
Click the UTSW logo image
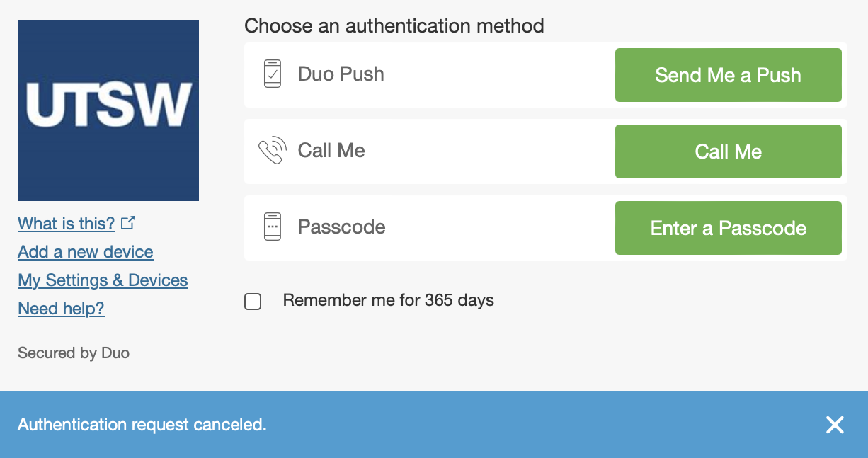(108, 110)
